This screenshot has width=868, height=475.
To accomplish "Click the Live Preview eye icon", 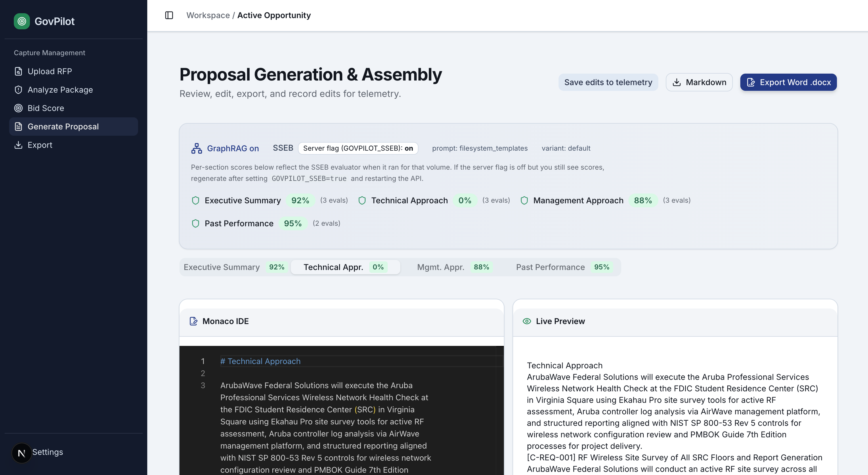I will [x=526, y=321].
